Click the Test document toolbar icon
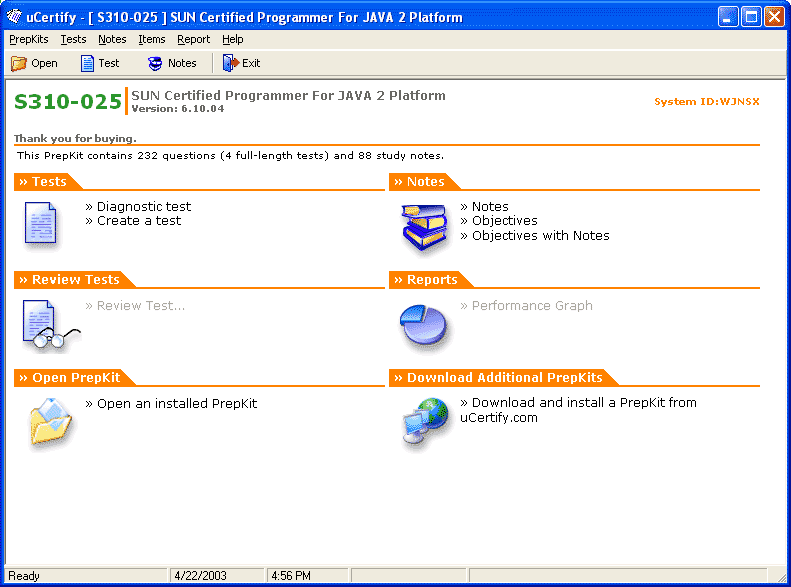Viewport: 791px width, 587px height. [87, 64]
